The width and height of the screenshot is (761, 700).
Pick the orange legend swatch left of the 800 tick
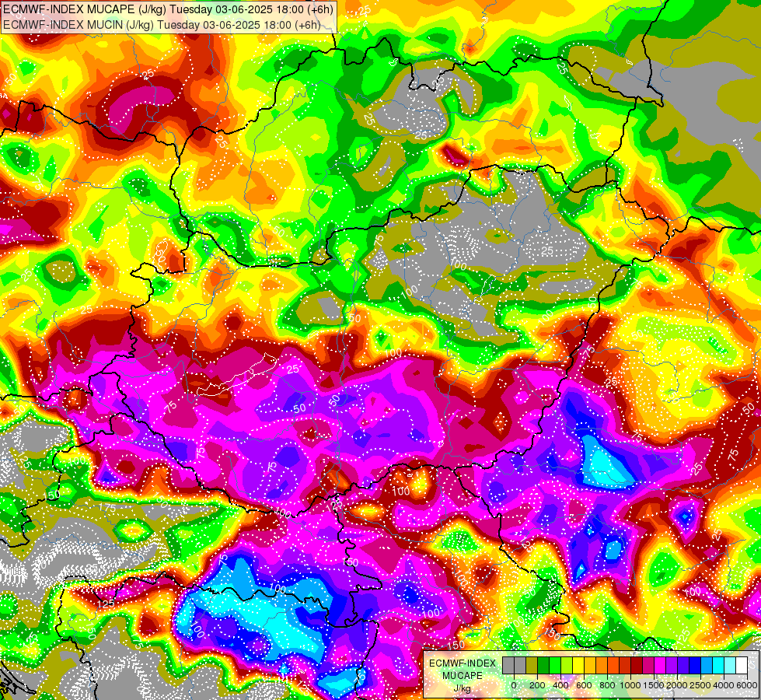pyautogui.click(x=602, y=666)
